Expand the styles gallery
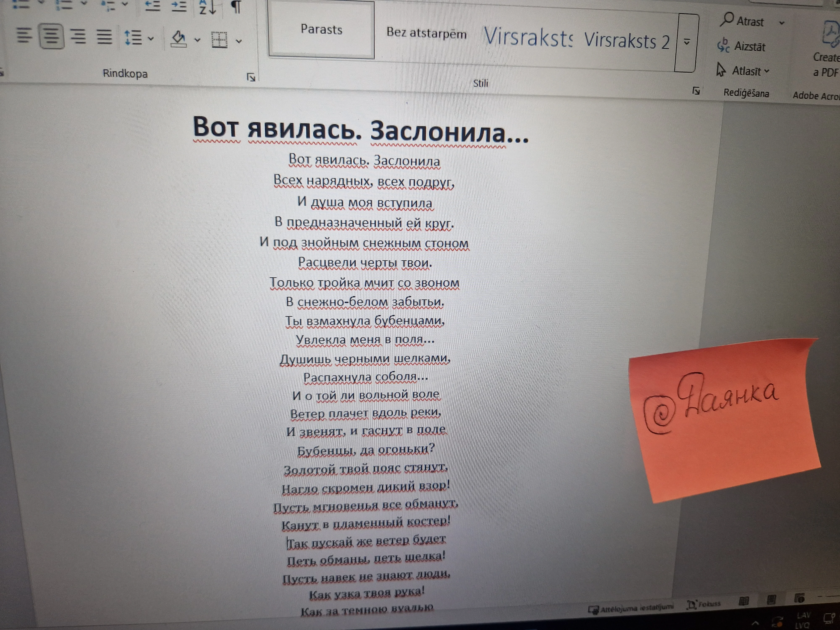This screenshot has width=840, height=630. pyautogui.click(x=686, y=42)
